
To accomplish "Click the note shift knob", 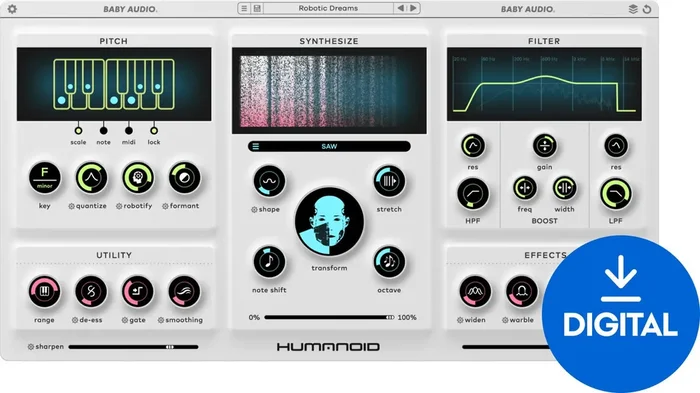I will (269, 262).
